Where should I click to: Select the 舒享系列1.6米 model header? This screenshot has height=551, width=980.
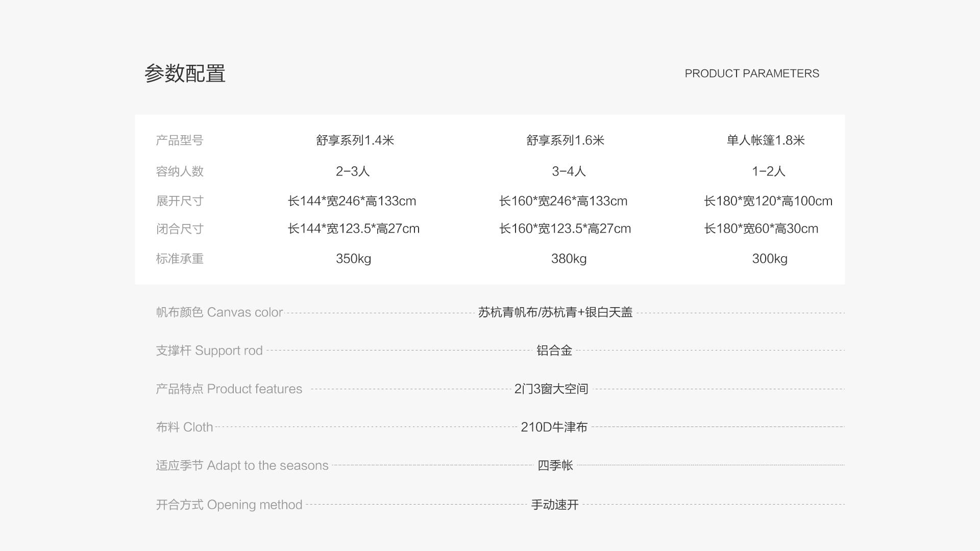[x=565, y=140]
